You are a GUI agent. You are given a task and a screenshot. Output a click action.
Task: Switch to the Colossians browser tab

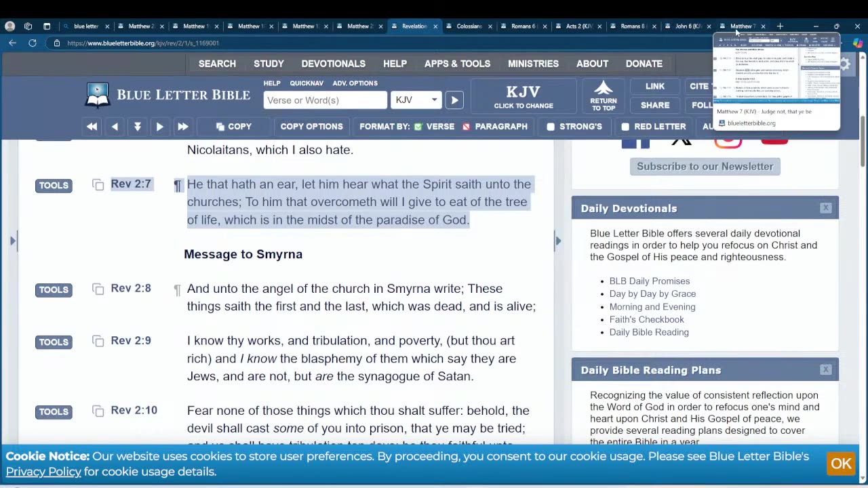click(468, 26)
